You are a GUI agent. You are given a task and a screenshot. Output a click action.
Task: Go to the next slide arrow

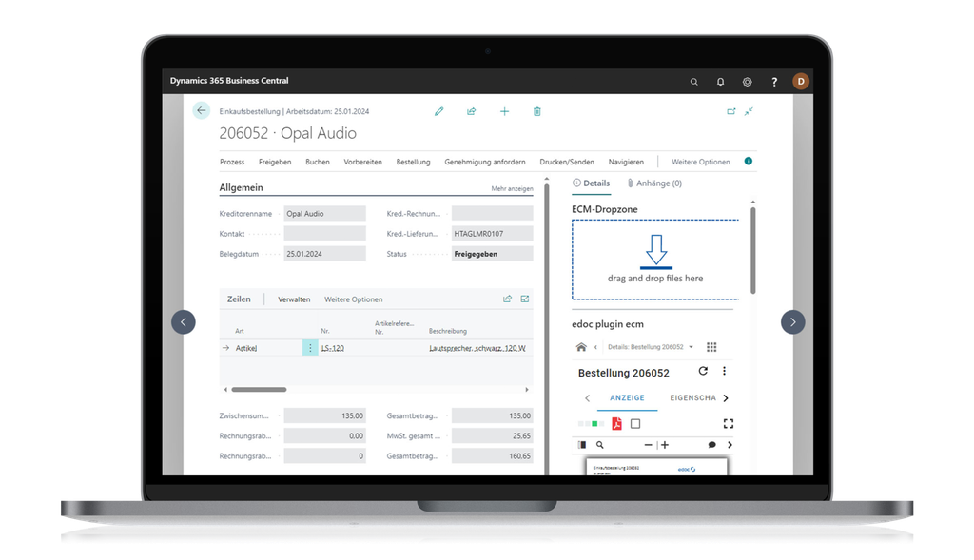792,322
